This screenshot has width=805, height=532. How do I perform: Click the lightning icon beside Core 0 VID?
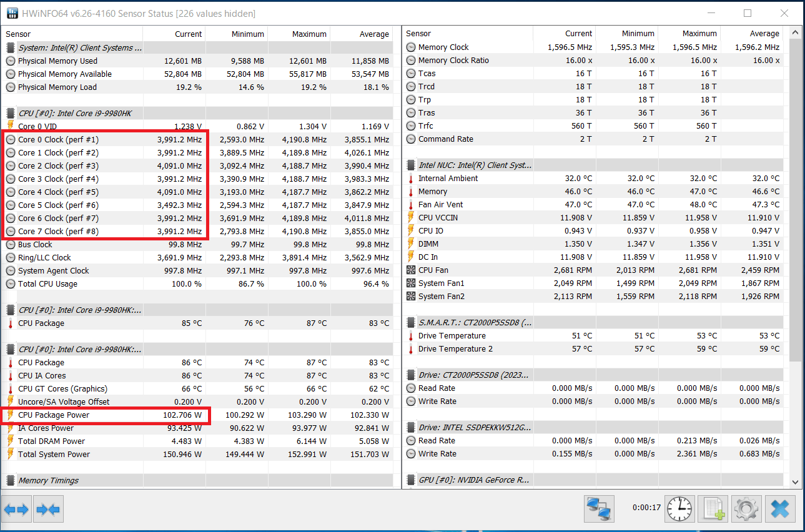point(11,127)
